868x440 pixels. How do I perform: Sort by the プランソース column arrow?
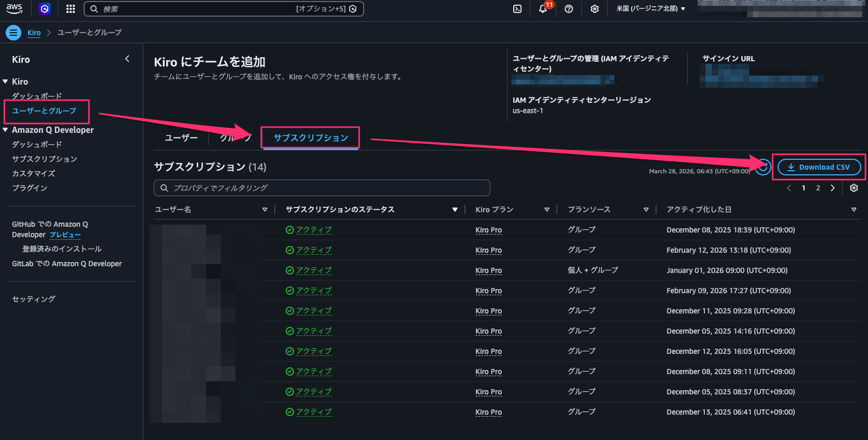click(646, 210)
